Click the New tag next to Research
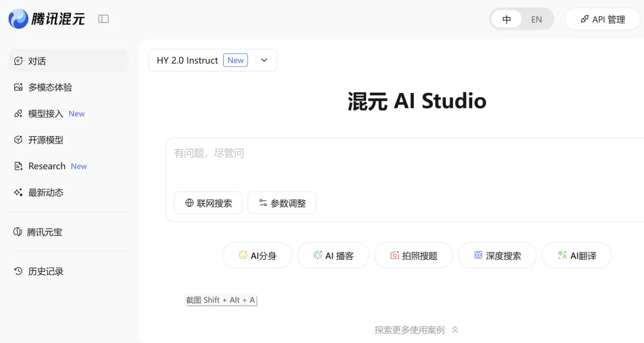 click(79, 166)
